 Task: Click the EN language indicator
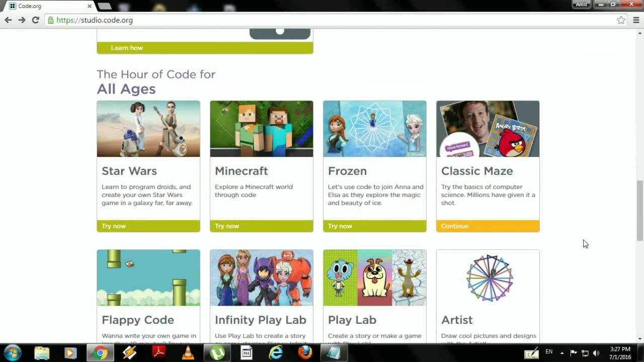pos(549,352)
